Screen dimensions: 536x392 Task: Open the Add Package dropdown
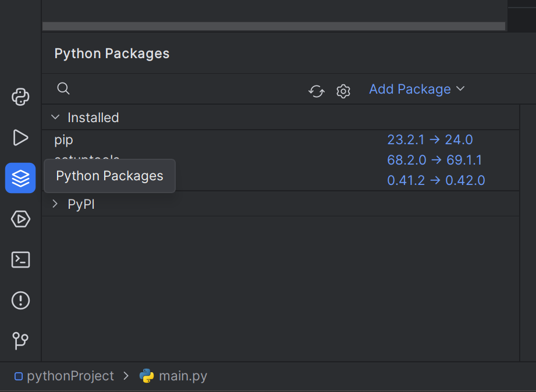[x=417, y=89]
